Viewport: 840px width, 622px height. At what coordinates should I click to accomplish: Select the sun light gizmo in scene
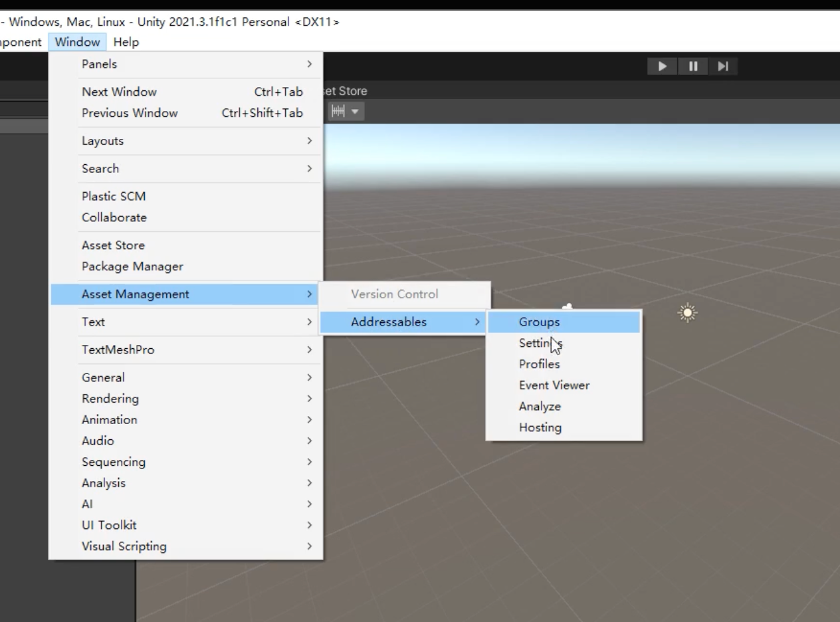tap(687, 313)
